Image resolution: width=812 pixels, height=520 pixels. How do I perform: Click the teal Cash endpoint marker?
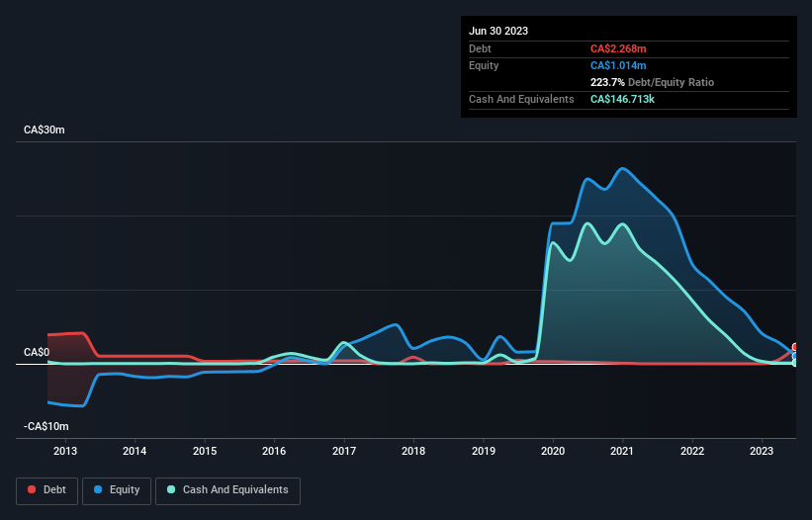coord(795,363)
